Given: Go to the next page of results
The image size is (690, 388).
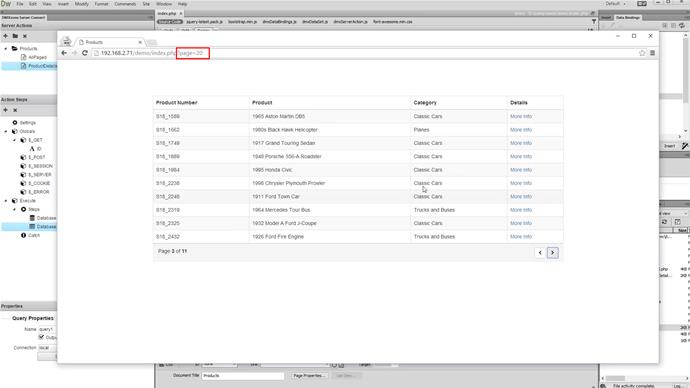Looking at the screenshot, I should 552,253.
